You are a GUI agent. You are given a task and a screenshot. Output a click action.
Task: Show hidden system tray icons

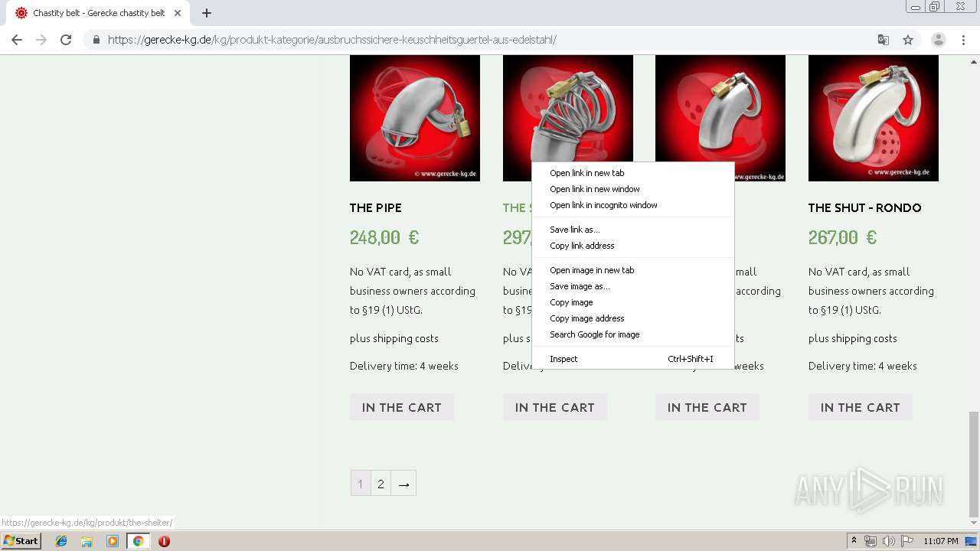point(853,541)
